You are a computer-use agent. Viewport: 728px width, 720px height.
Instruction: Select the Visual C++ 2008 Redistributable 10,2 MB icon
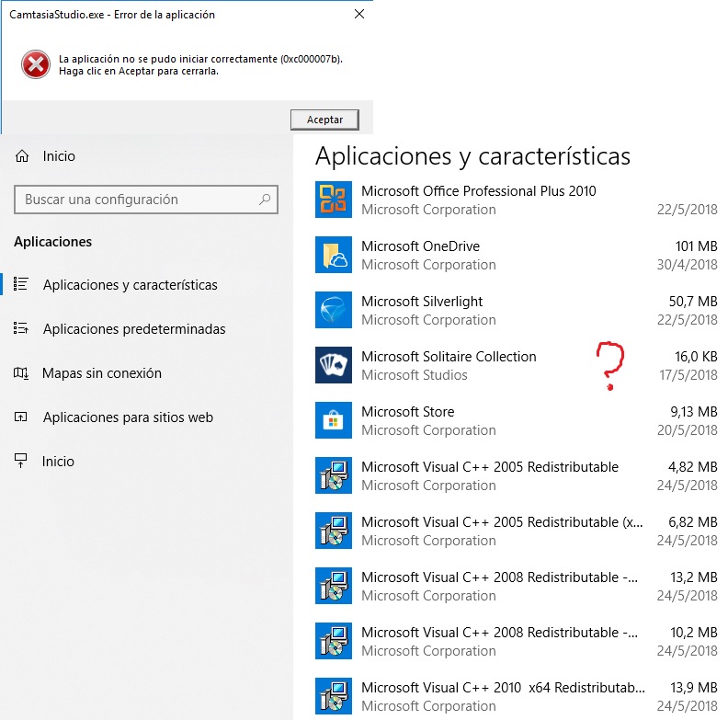(x=334, y=641)
